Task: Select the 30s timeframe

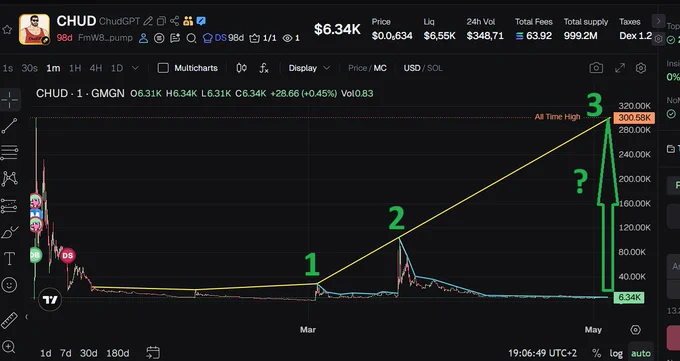Action: (29, 68)
